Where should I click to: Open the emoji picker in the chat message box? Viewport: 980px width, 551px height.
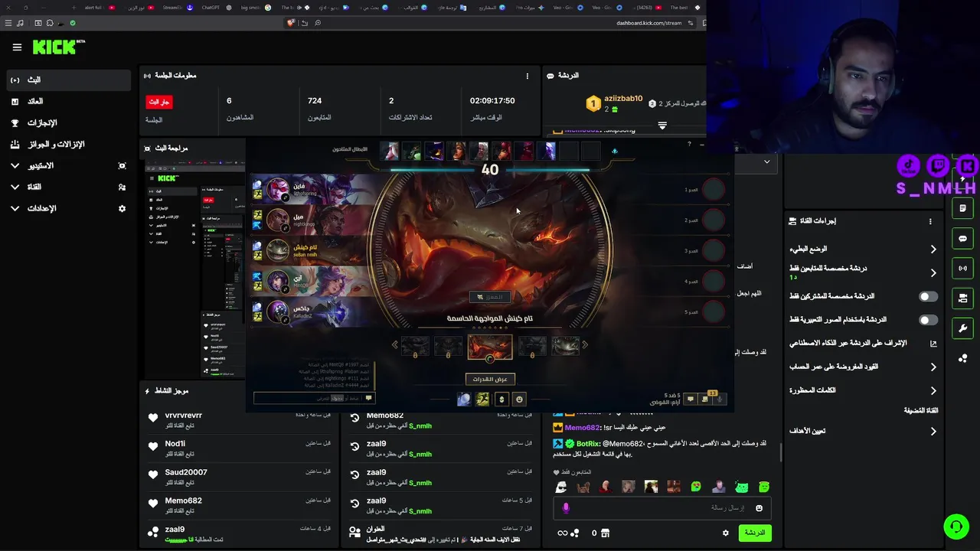pos(759,508)
